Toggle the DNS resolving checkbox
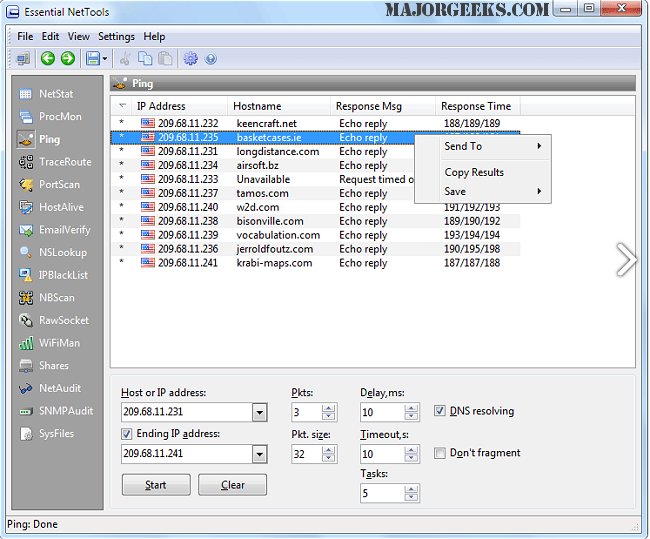 tap(439, 411)
